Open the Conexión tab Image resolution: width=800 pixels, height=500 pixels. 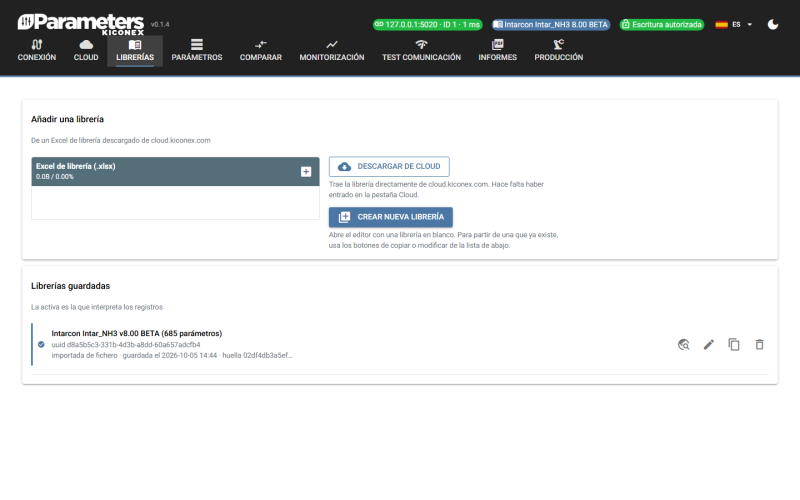click(37, 51)
